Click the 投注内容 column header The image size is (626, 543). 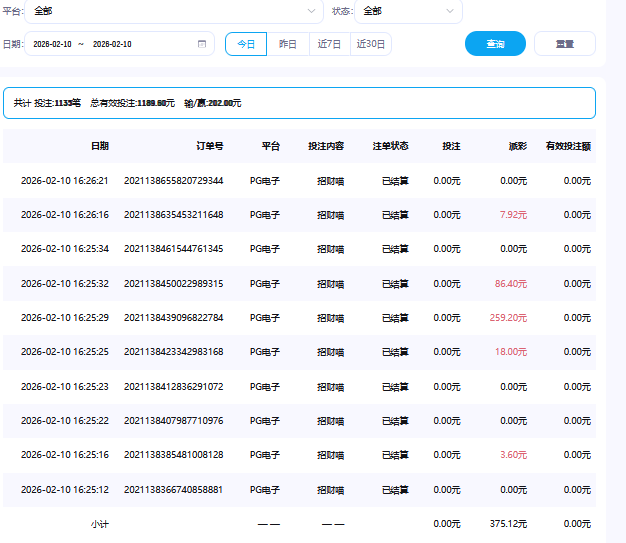click(x=326, y=146)
